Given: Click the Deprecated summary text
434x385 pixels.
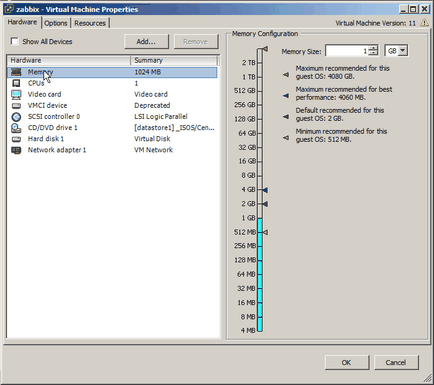Looking at the screenshot, I should point(152,106).
